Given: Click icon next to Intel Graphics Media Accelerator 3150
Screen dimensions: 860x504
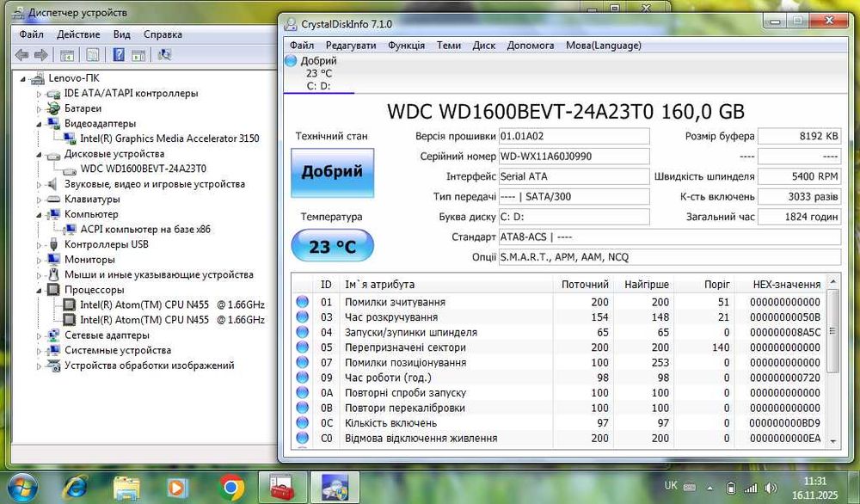Looking at the screenshot, I should (x=69, y=138).
